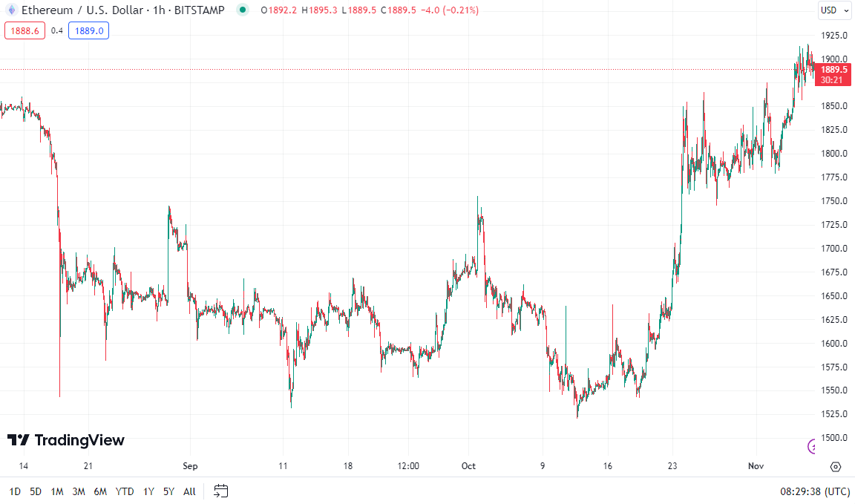Click the TradingView logo
The height and width of the screenshot is (504, 855).
tap(66, 440)
